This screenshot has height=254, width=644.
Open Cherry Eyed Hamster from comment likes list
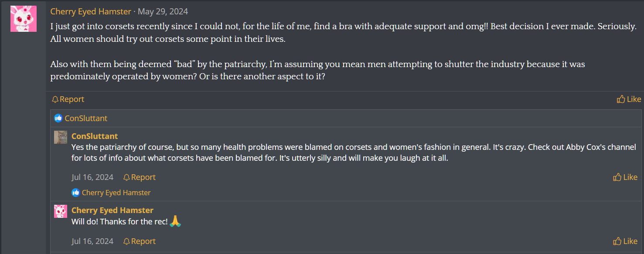[116, 193]
